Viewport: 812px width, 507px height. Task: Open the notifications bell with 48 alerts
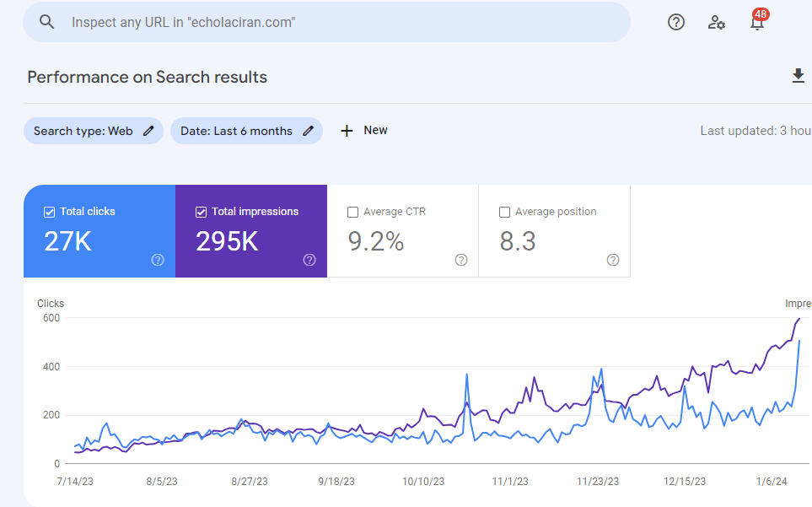click(x=758, y=21)
